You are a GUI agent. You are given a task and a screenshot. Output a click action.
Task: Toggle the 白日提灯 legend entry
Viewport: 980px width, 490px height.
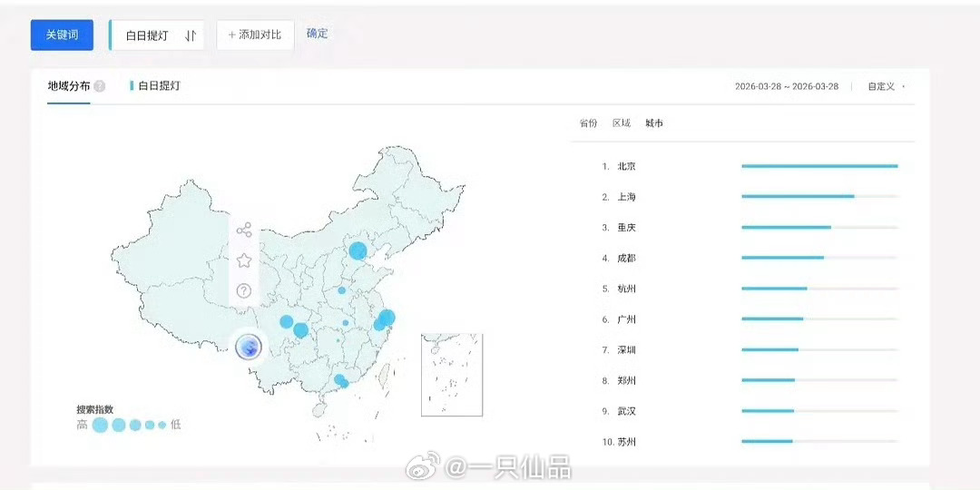155,85
